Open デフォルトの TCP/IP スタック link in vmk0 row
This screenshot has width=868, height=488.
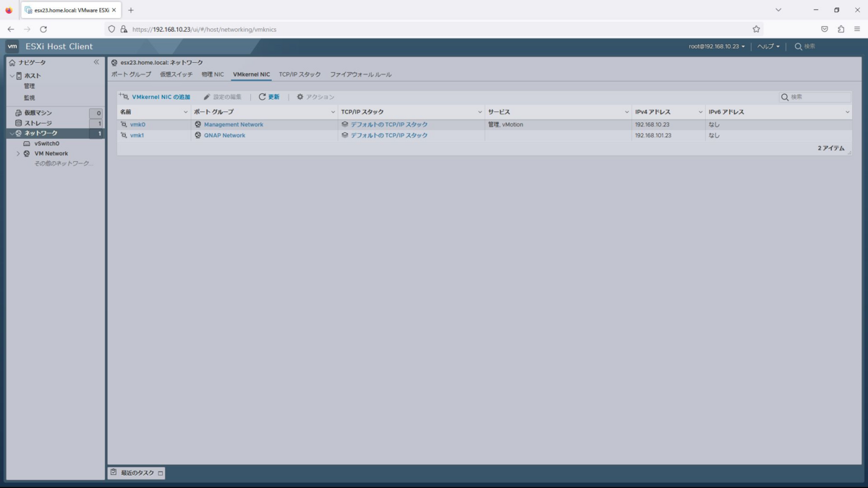click(x=389, y=124)
